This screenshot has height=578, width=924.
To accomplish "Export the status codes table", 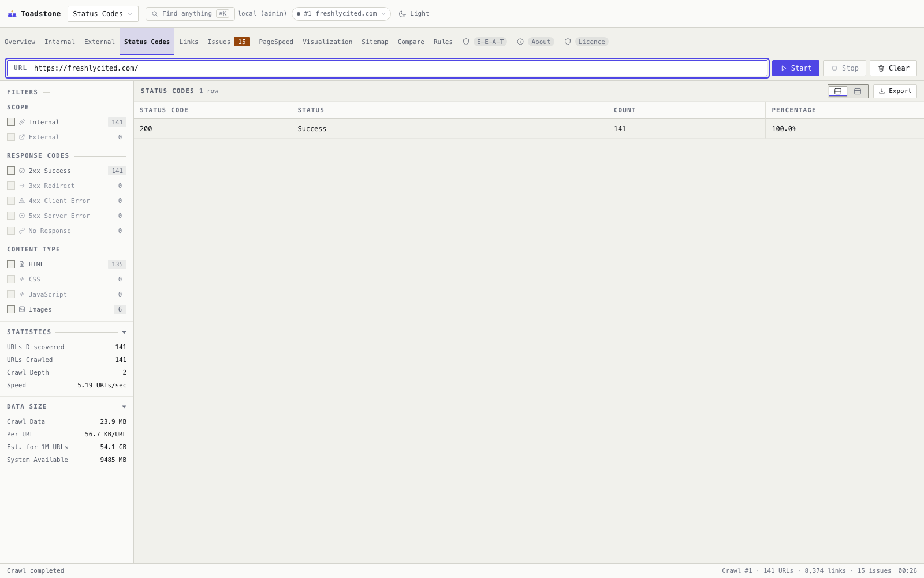I will tap(895, 91).
